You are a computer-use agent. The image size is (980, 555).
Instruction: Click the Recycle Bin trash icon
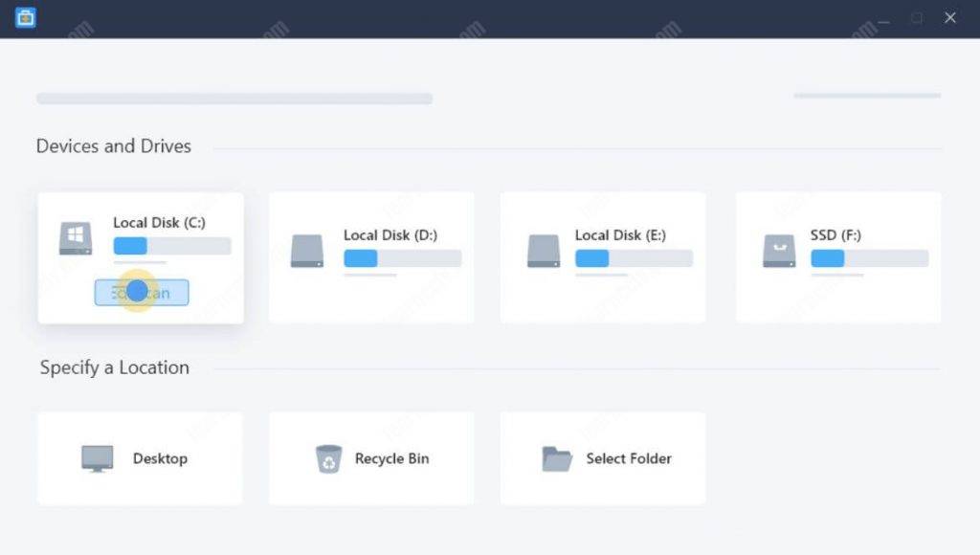tap(329, 457)
